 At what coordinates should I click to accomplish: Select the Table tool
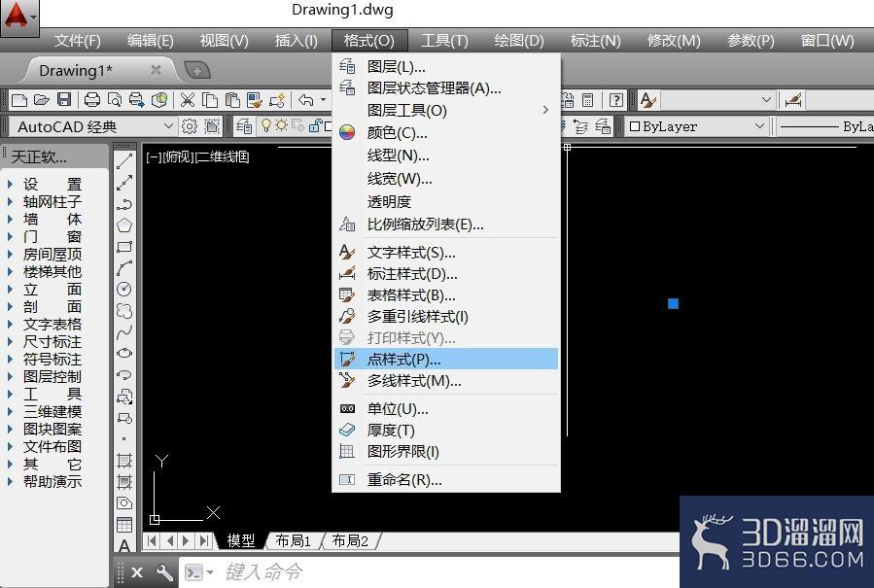pos(124,525)
